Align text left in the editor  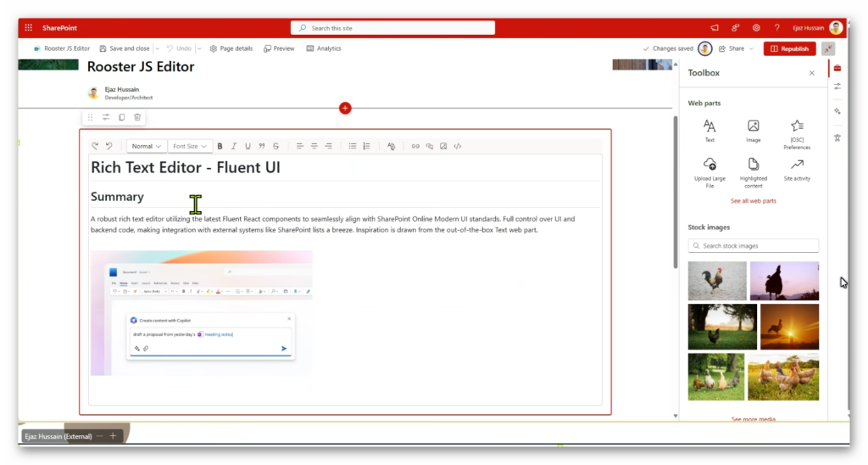pyautogui.click(x=299, y=146)
